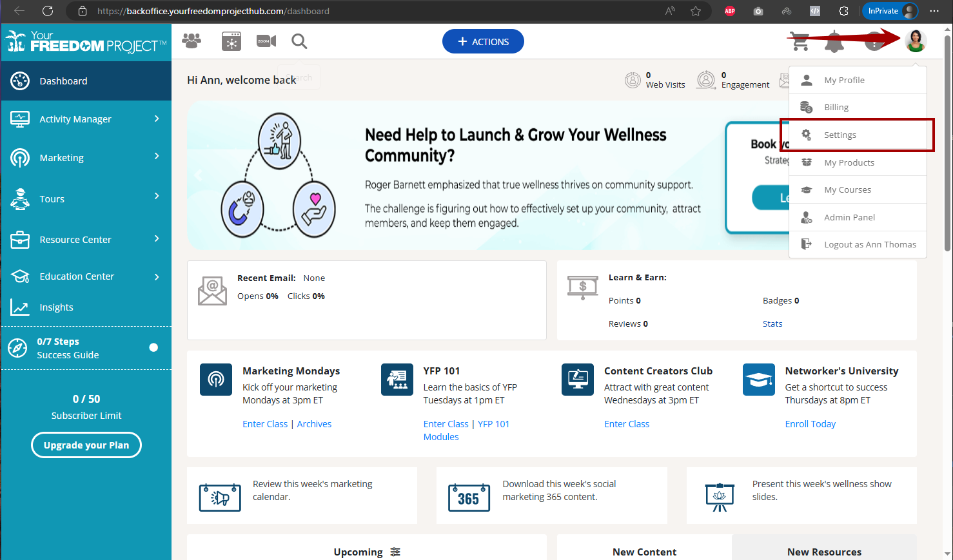The height and width of the screenshot is (560, 953).
Task: Select Settings from the profile menu
Action: (x=840, y=135)
